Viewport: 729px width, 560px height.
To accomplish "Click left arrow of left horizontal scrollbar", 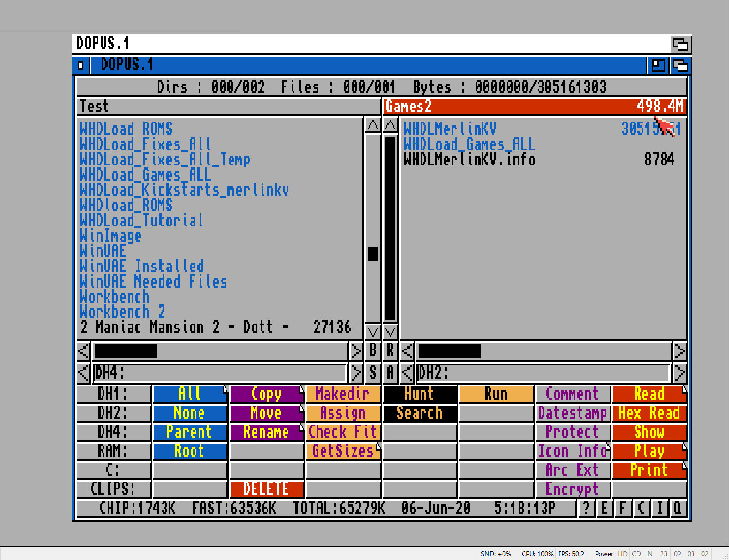I will click(83, 351).
